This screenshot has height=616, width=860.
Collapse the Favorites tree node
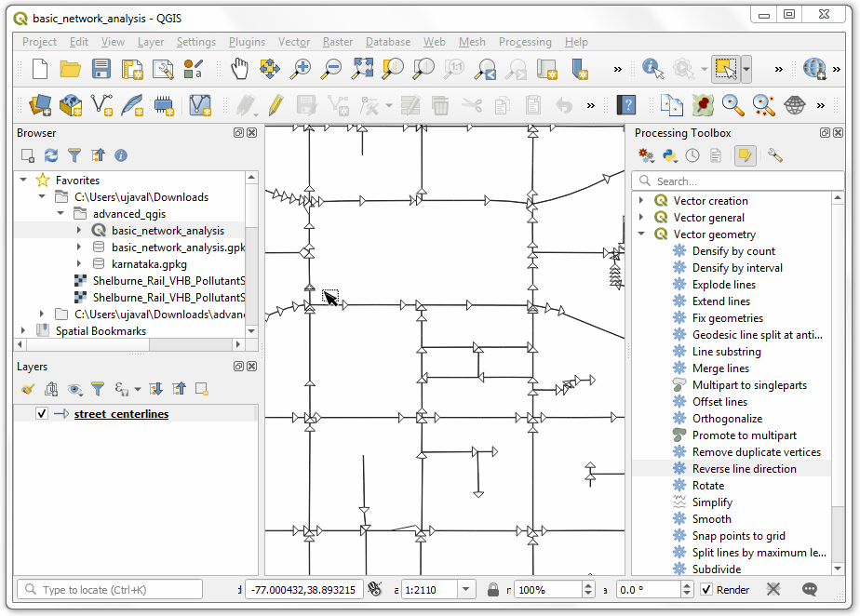click(23, 180)
